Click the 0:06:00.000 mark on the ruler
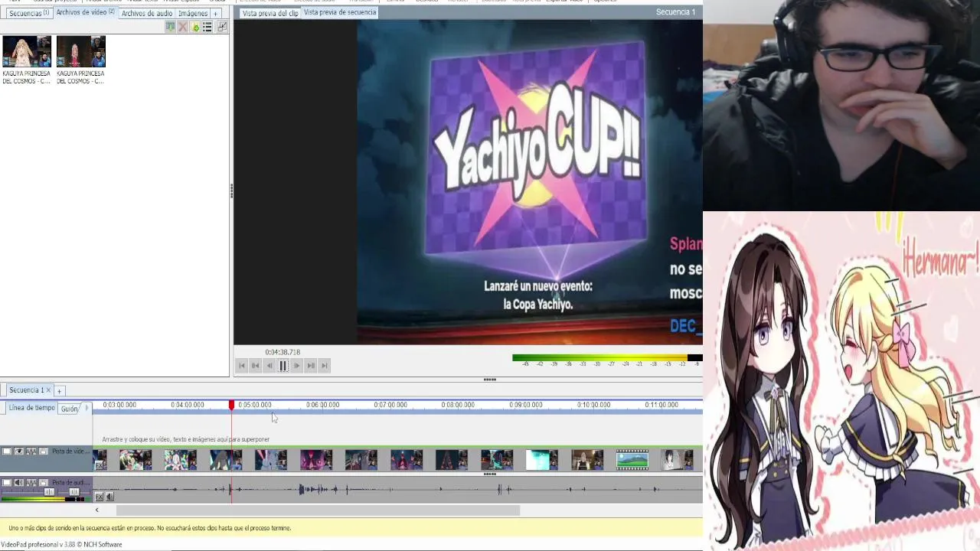The width and height of the screenshot is (980, 551). [322, 405]
